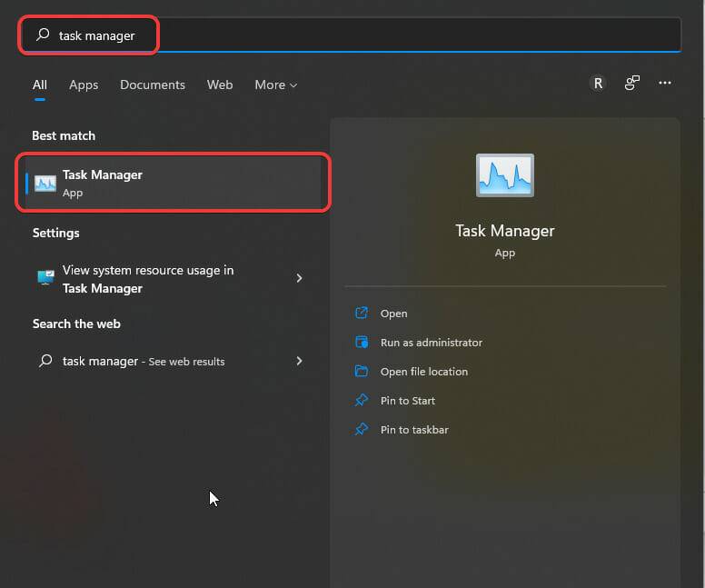Expand the More filter dropdown
Viewport: 705px width, 588px height.
275,85
